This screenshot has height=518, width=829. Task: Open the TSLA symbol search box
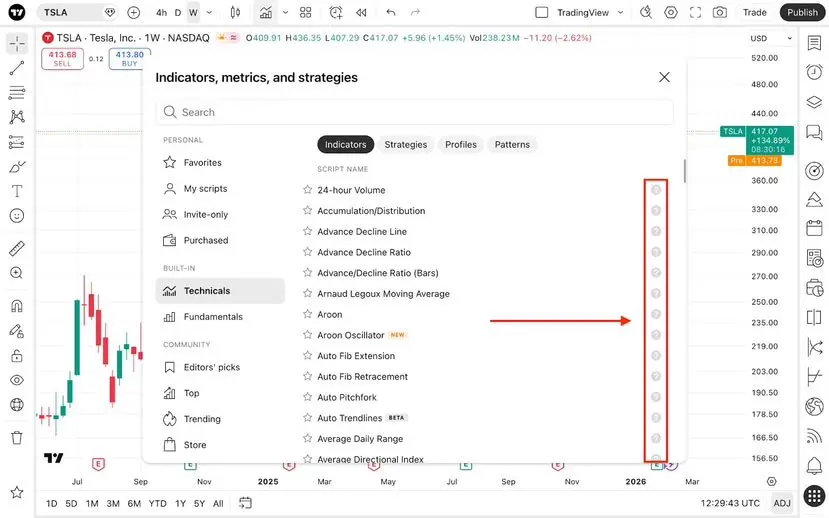pyautogui.click(x=78, y=13)
